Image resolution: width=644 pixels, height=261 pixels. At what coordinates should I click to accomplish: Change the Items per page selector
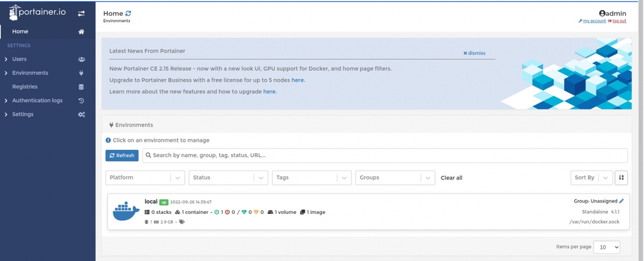[x=606, y=247]
